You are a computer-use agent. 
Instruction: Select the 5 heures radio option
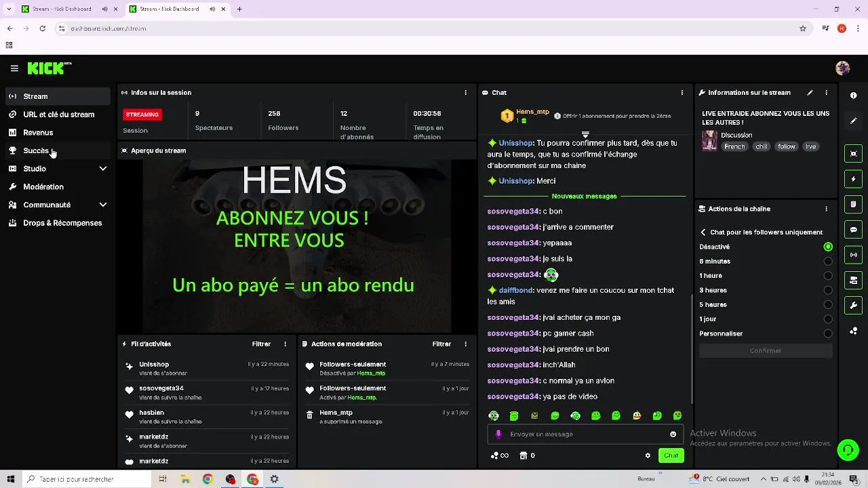828,305
